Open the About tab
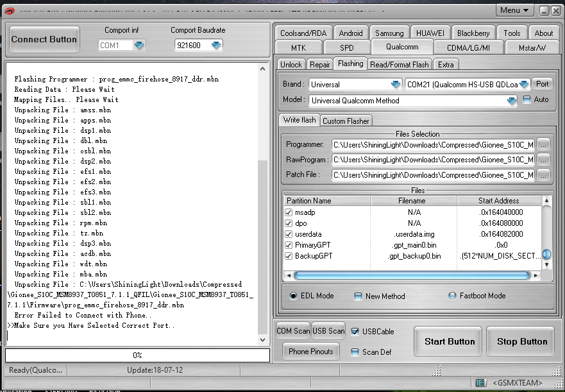This screenshot has width=565, height=392. tap(544, 33)
